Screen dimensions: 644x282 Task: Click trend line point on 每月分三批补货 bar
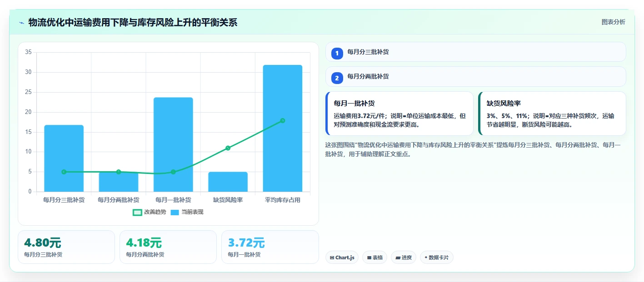click(64, 172)
